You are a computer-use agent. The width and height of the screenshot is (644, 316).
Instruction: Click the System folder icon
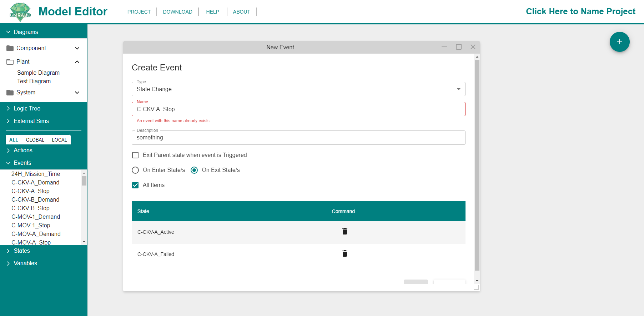pos(10,93)
